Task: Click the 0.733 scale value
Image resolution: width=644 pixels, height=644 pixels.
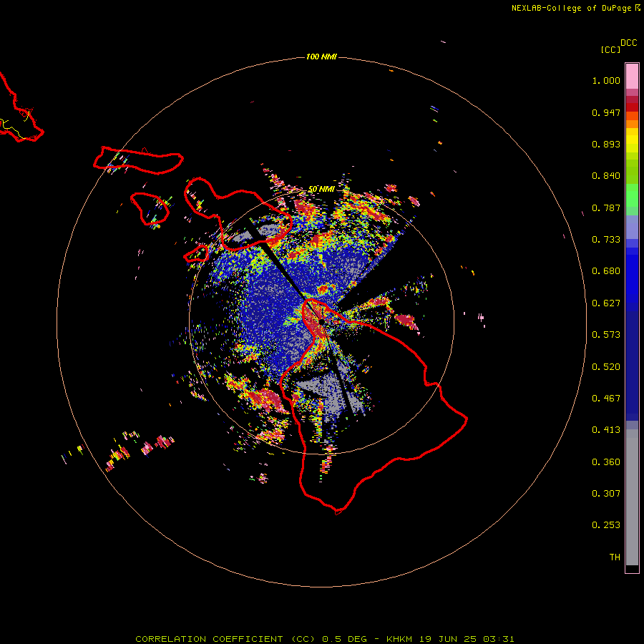Action: coord(606,240)
